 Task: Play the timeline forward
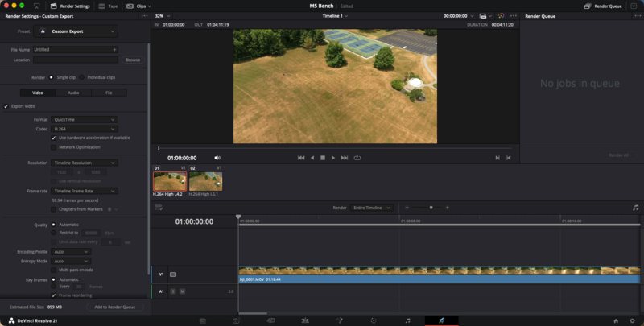coord(333,158)
